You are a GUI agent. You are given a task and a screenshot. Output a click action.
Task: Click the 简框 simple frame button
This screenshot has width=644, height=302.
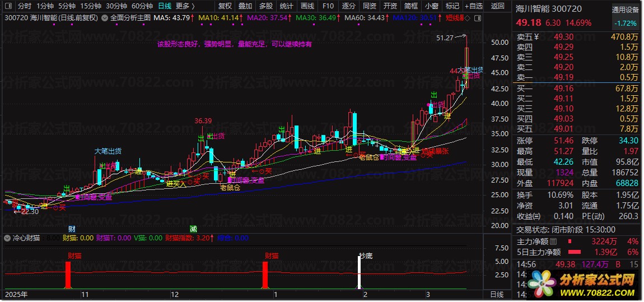(410, 6)
